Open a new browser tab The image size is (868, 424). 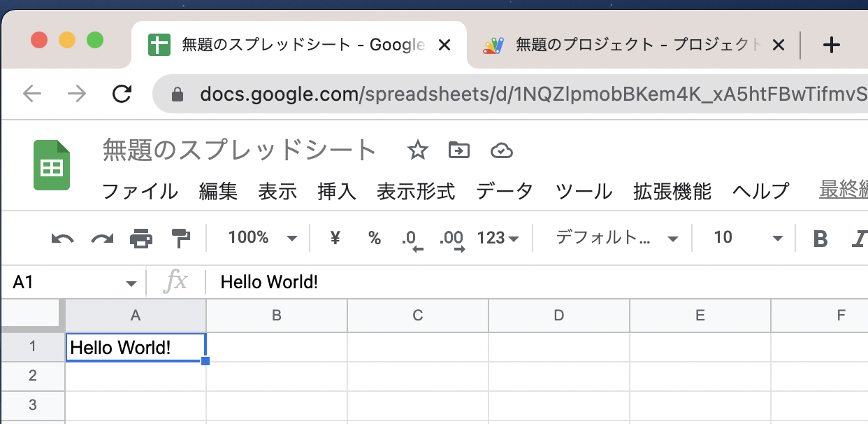click(x=831, y=45)
